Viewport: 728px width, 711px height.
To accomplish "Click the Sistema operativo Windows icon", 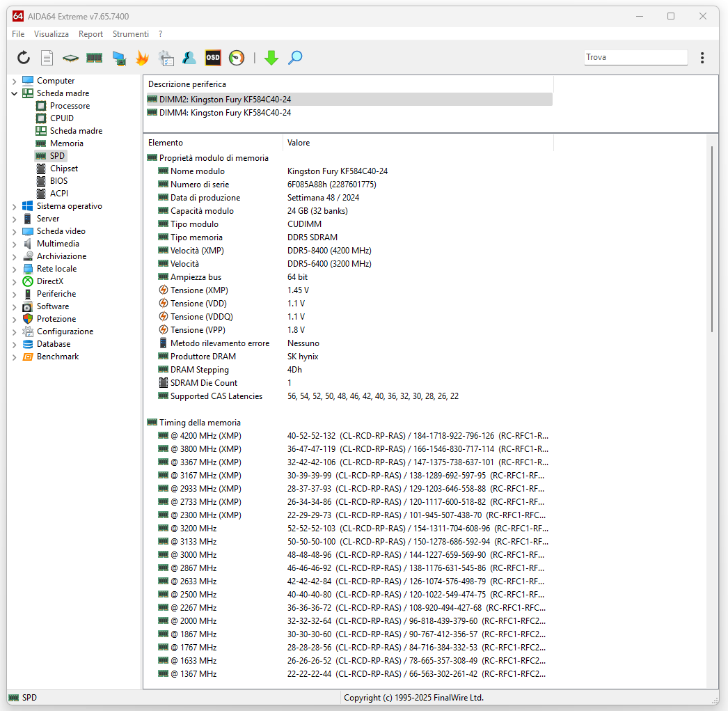I will pyautogui.click(x=28, y=206).
